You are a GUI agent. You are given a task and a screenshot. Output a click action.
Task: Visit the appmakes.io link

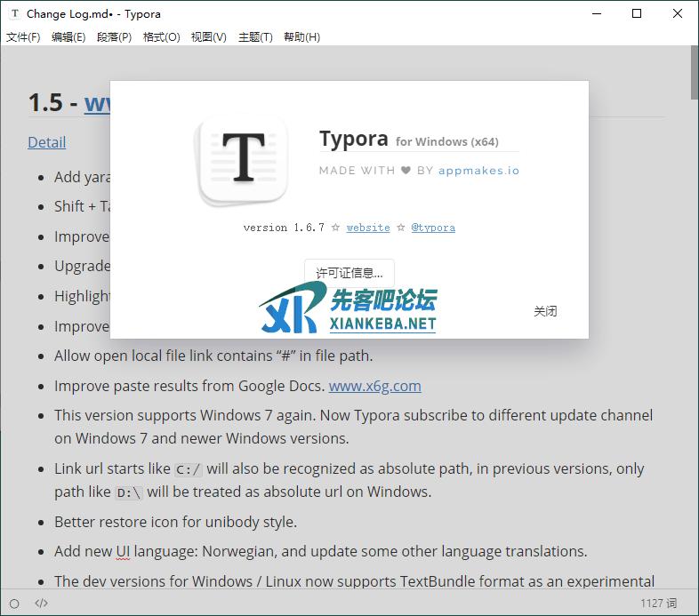coord(478,170)
